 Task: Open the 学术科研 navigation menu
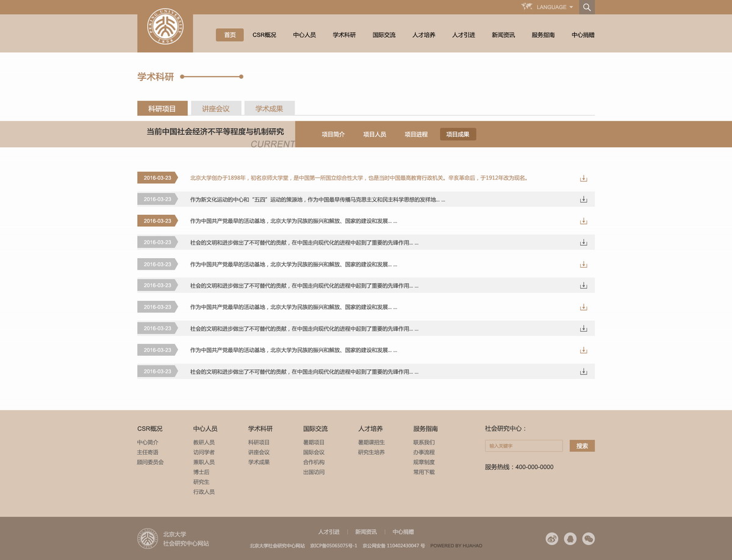coord(344,35)
